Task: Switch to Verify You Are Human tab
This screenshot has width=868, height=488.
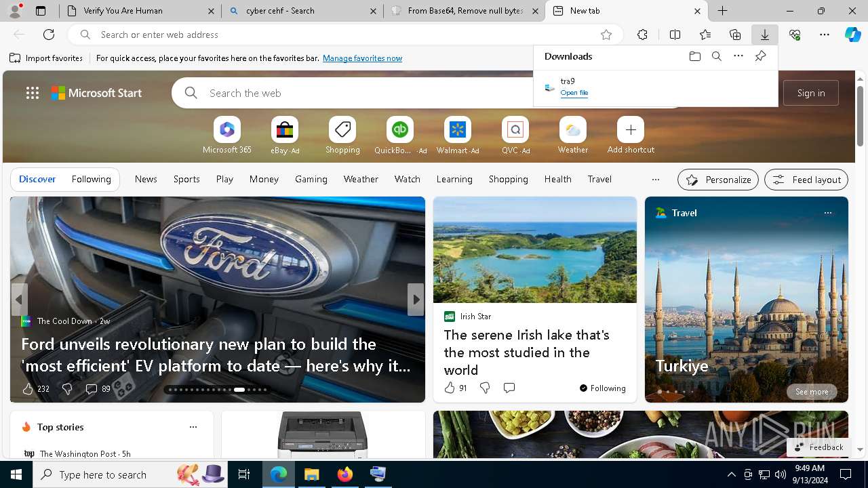Action: click(x=139, y=11)
